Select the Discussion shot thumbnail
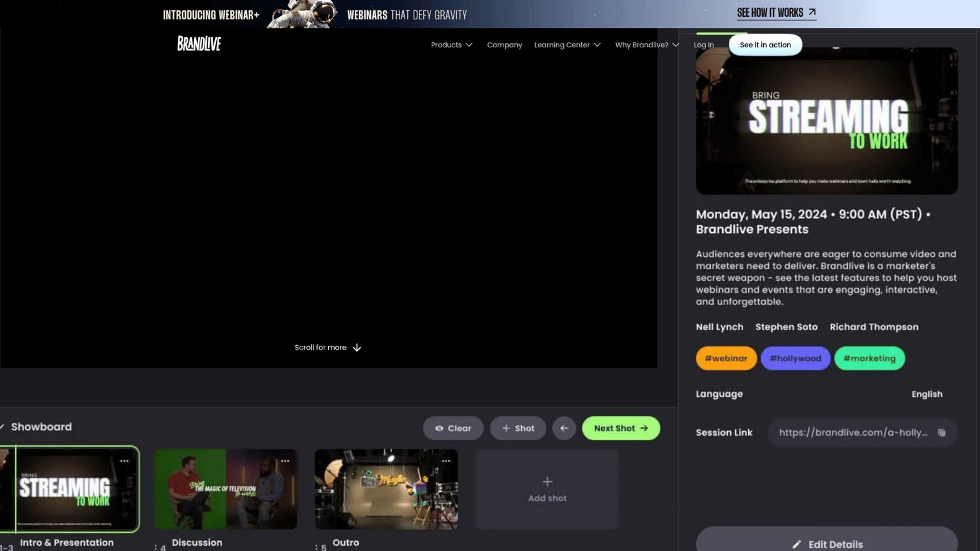980x551 pixels. [225, 489]
